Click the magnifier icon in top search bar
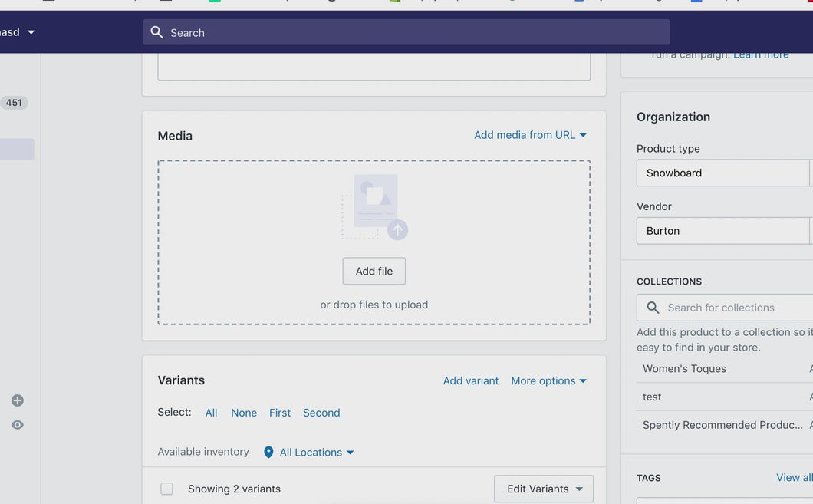 [x=156, y=32]
